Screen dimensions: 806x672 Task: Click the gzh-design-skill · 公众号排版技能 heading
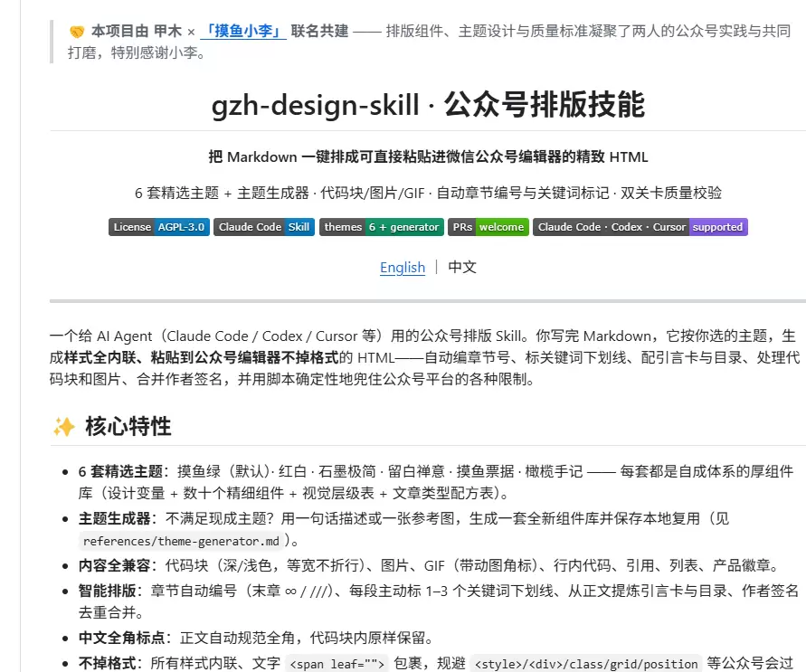pyautogui.click(x=428, y=104)
